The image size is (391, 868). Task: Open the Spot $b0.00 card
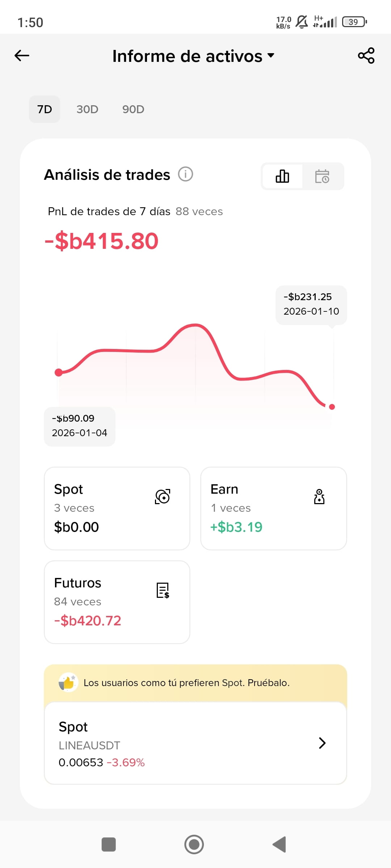click(x=117, y=509)
